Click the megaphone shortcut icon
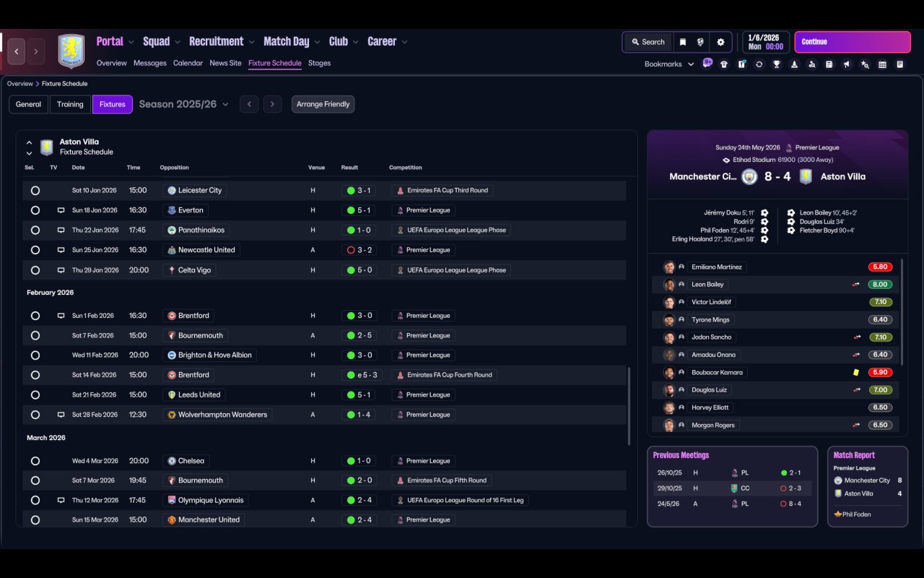Image resolution: width=924 pixels, height=578 pixels. click(x=847, y=64)
